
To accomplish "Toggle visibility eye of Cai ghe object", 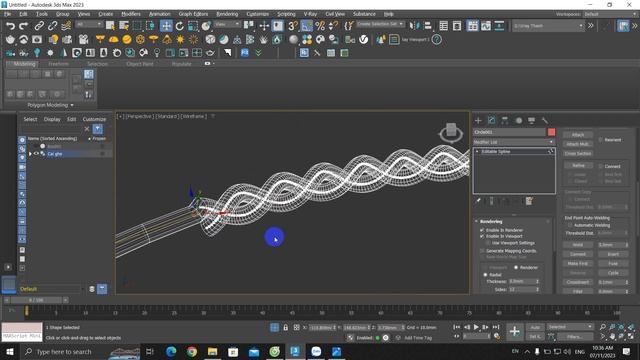I will pos(36,154).
